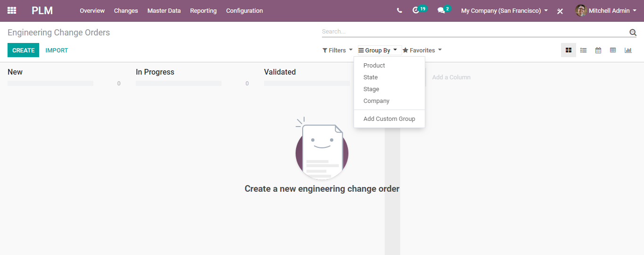Click Add a Column
The image size is (644, 255).
click(x=451, y=77)
